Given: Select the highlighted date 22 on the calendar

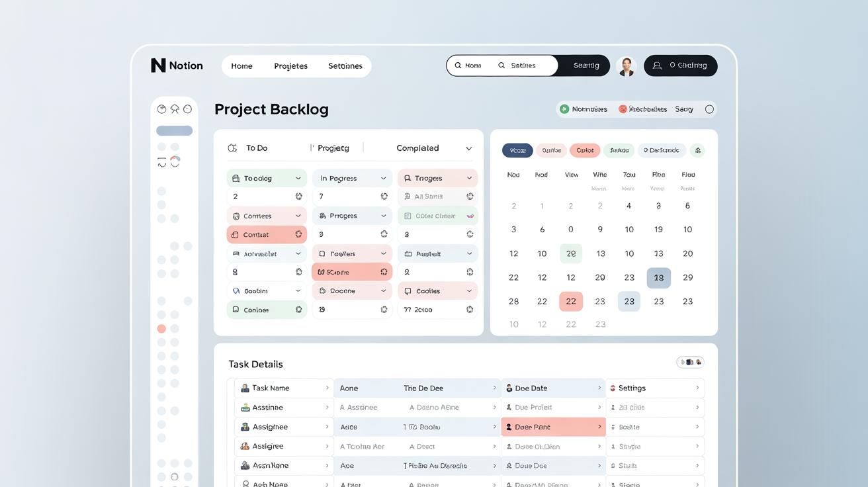Looking at the screenshot, I should tap(571, 301).
